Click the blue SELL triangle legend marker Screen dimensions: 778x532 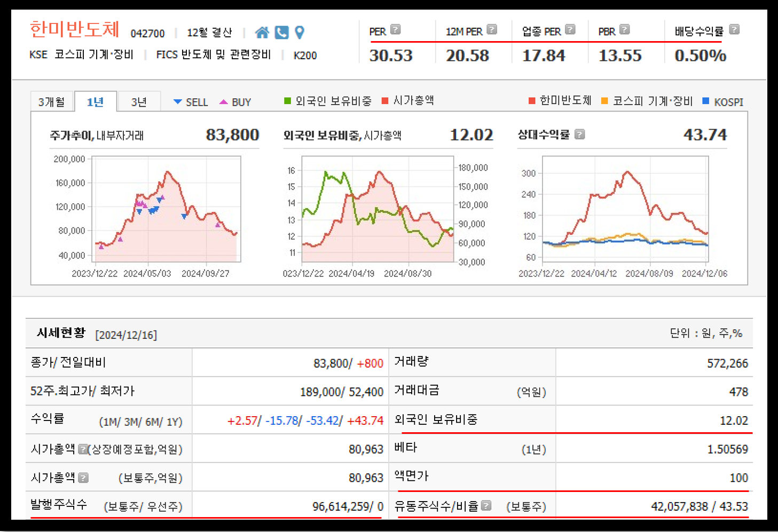tap(178, 101)
